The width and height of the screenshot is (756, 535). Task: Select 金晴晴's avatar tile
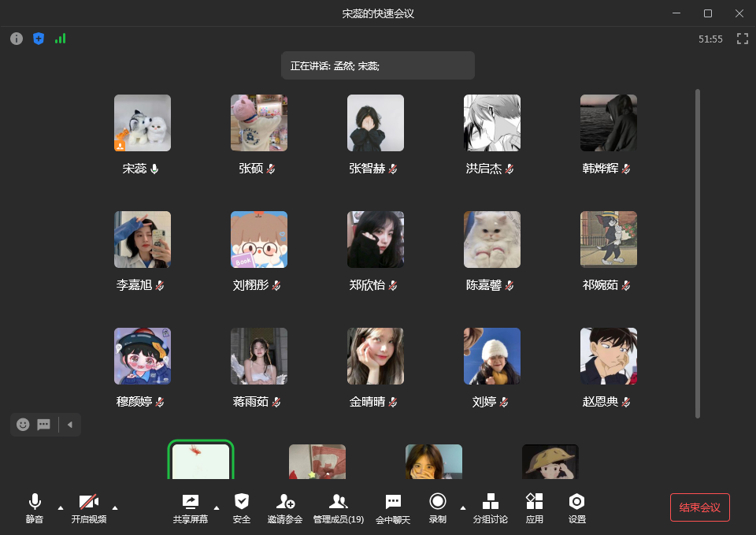click(376, 356)
